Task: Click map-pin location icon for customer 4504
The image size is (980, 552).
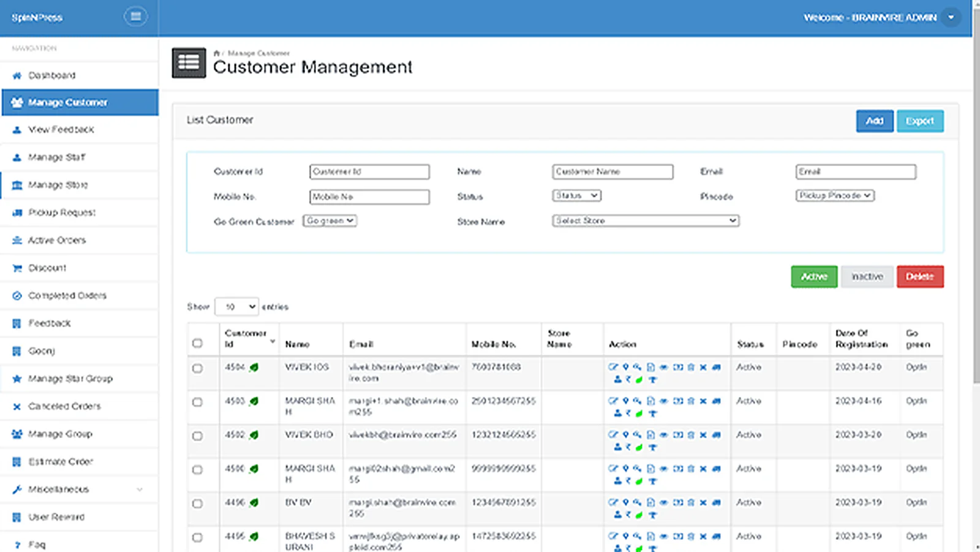Action: click(626, 367)
